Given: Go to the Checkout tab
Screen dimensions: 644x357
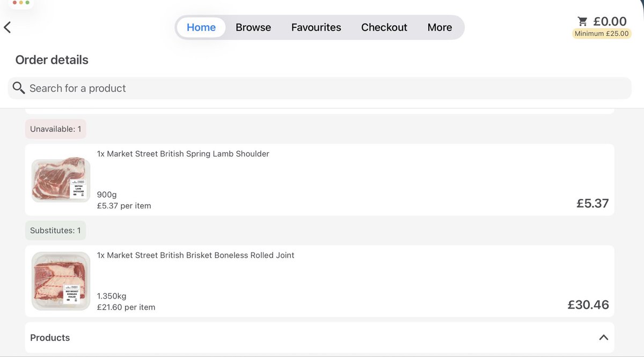Looking at the screenshot, I should point(384,27).
